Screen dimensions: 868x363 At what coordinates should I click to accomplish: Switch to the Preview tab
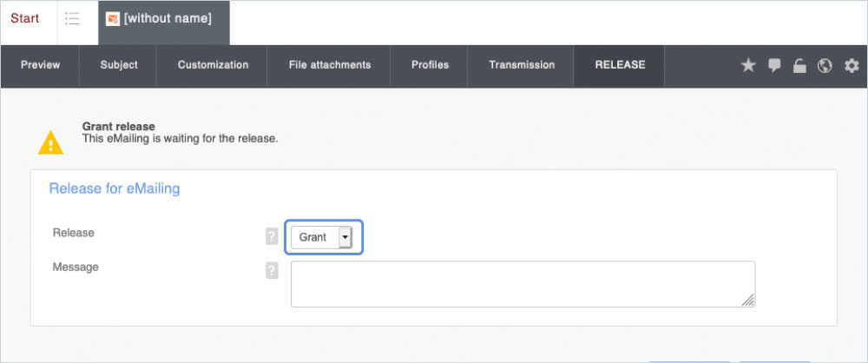(x=40, y=65)
